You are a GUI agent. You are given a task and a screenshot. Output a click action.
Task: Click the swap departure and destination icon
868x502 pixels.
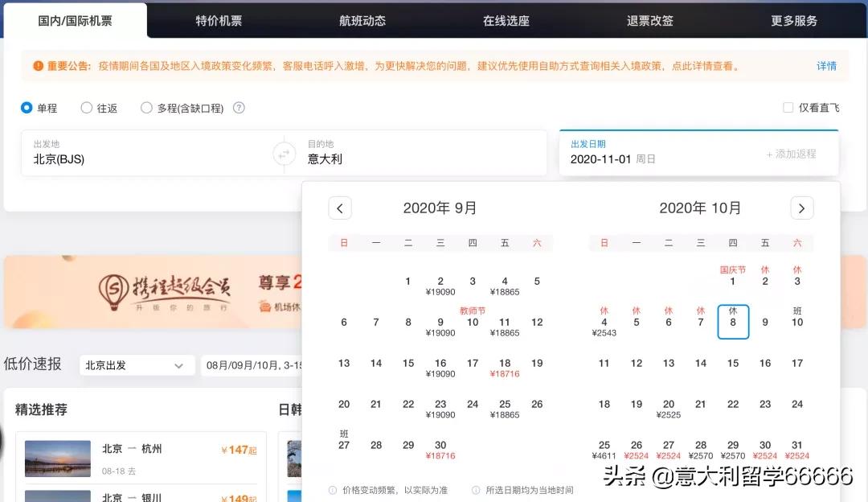click(x=284, y=153)
